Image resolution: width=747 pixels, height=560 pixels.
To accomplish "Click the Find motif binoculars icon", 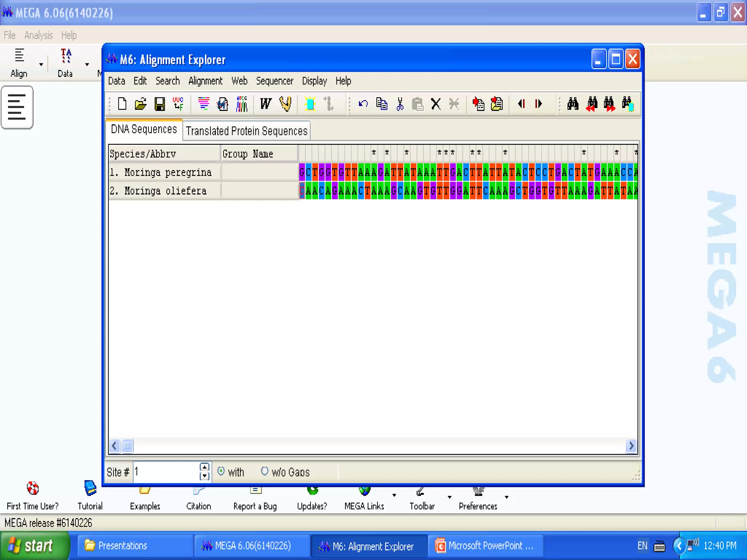I will 573,104.
